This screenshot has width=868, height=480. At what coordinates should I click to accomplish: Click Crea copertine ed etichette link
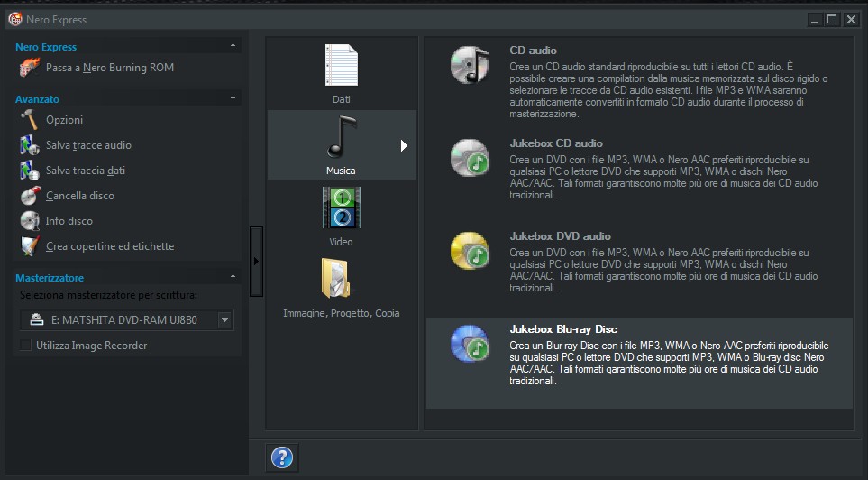tap(110, 246)
